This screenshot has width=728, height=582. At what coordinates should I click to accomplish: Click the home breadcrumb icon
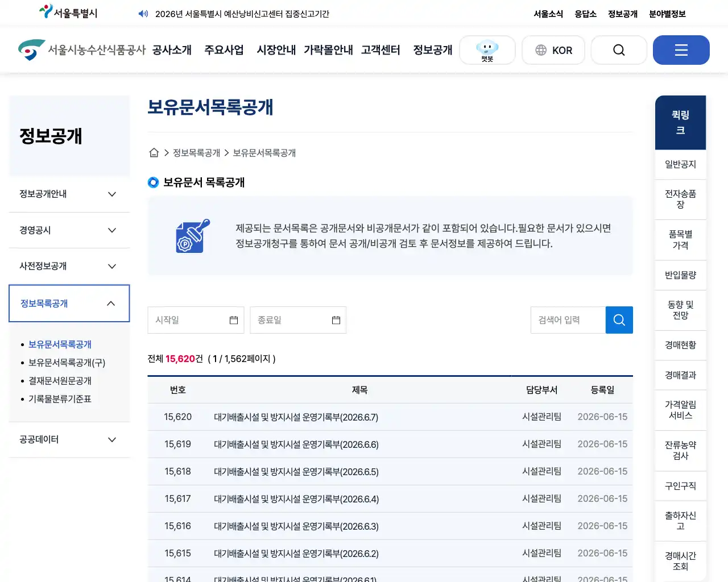[154, 152]
